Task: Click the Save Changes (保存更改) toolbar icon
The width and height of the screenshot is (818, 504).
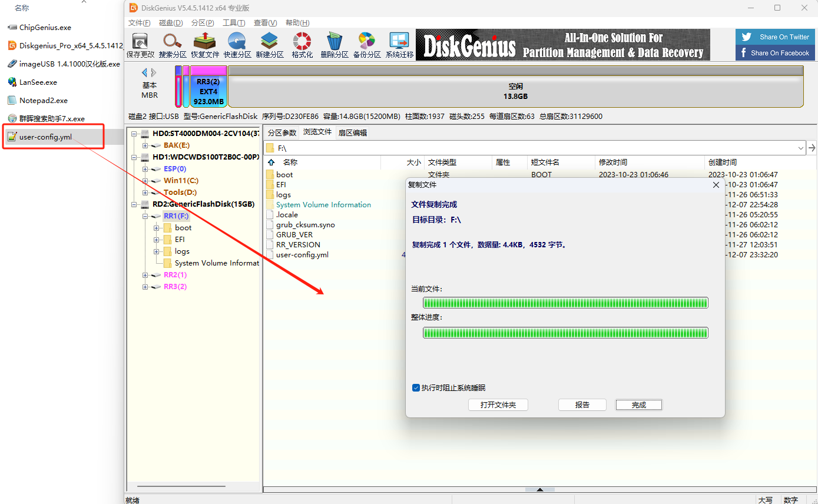Action: pos(140,44)
